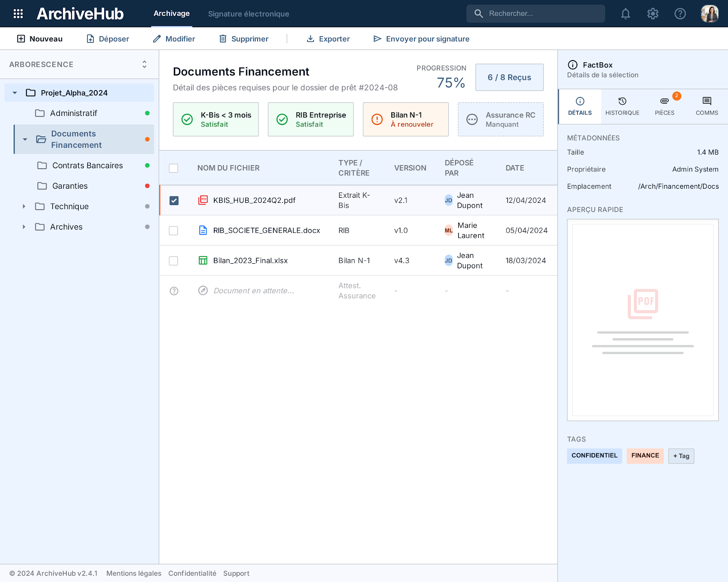
Task: Switch to Signature électronique tab
Action: (248, 14)
